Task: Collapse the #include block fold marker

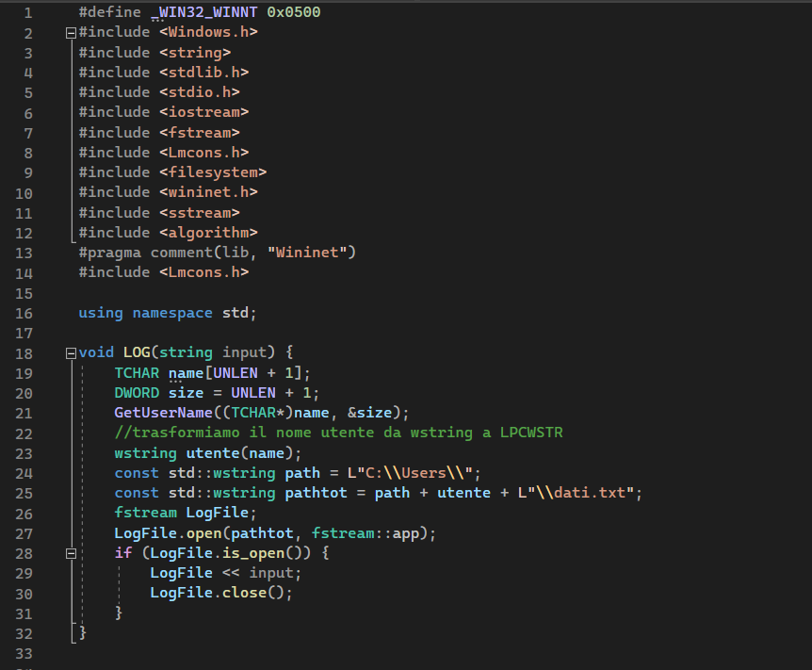Action: click(71, 33)
